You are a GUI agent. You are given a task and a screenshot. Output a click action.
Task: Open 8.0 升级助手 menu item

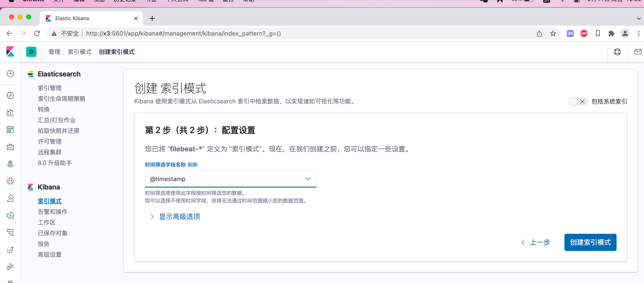(55, 163)
